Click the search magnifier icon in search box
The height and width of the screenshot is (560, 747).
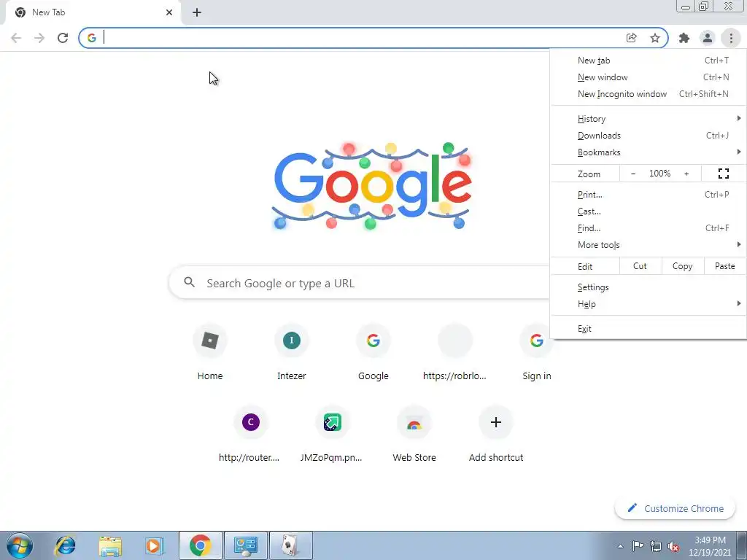(189, 282)
